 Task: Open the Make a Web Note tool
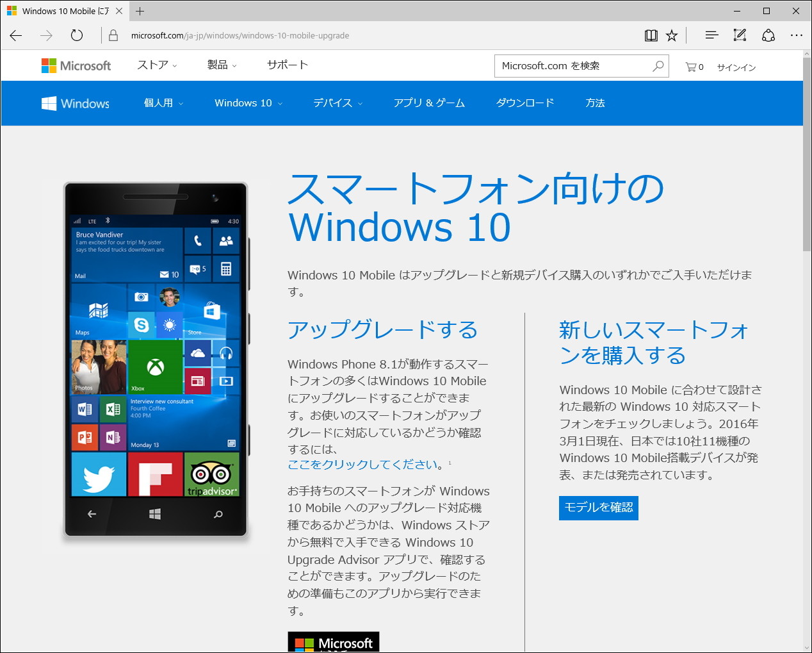(740, 35)
